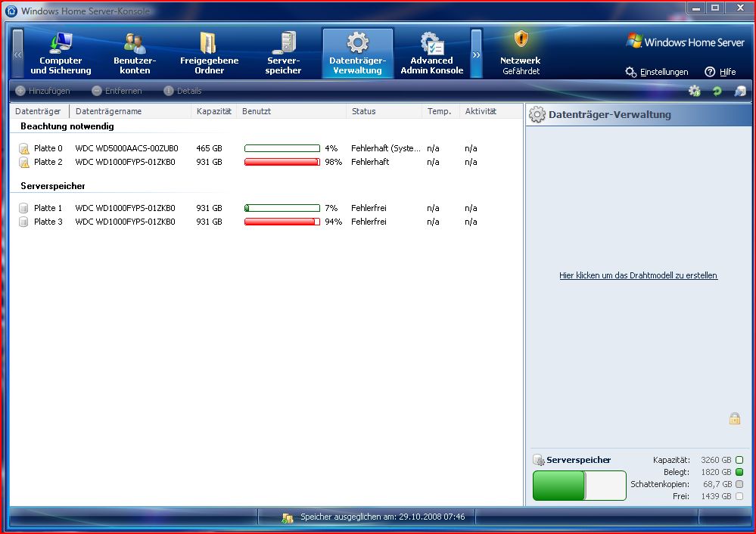Click the rightmost toolbar icon beside refresh
The image size is (756, 534).
[x=740, y=91]
